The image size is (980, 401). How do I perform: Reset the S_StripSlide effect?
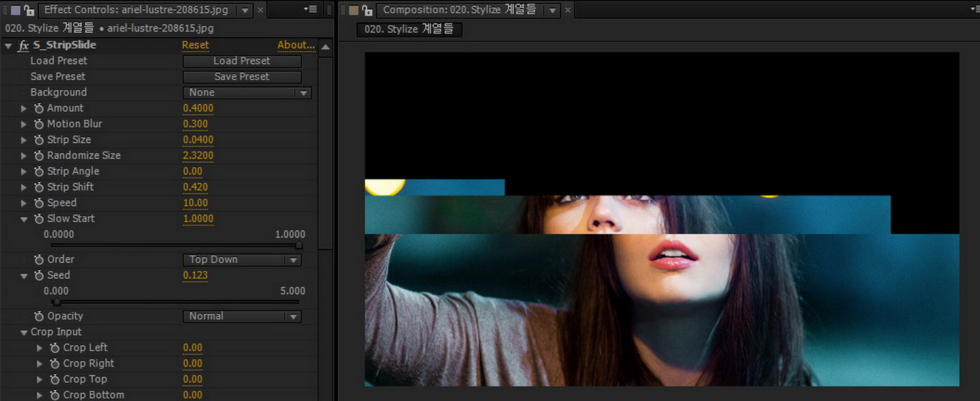click(x=195, y=46)
